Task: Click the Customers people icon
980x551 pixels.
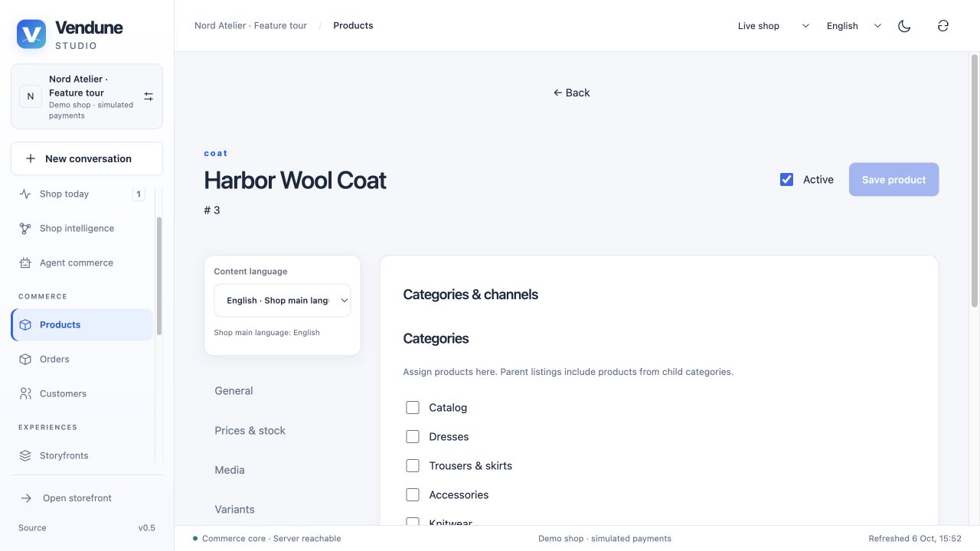Action: coord(25,393)
